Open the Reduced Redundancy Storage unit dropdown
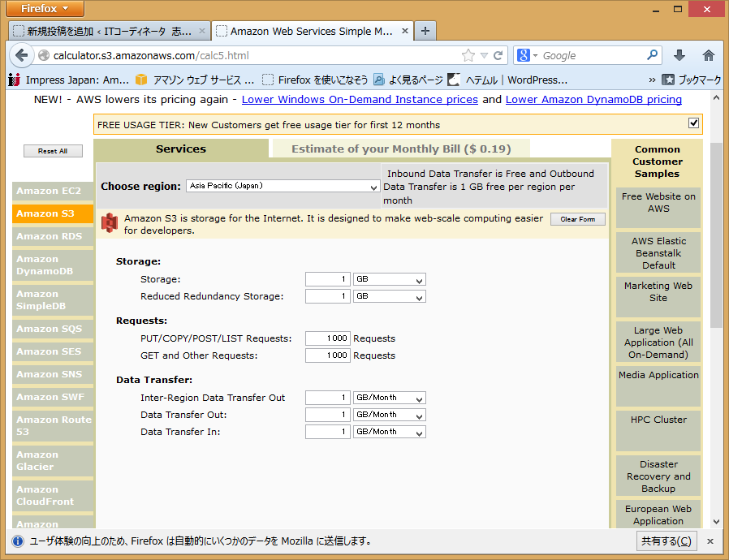729x560 pixels. coord(389,296)
